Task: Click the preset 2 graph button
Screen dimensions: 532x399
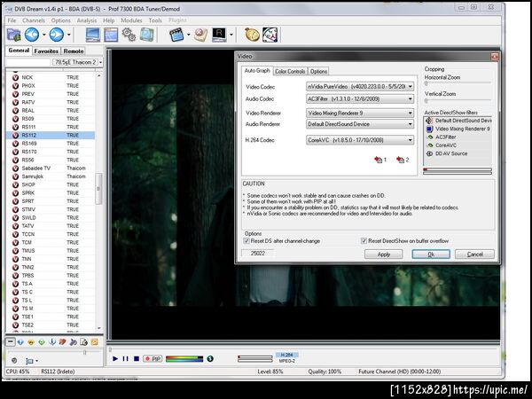Action: coord(403,160)
